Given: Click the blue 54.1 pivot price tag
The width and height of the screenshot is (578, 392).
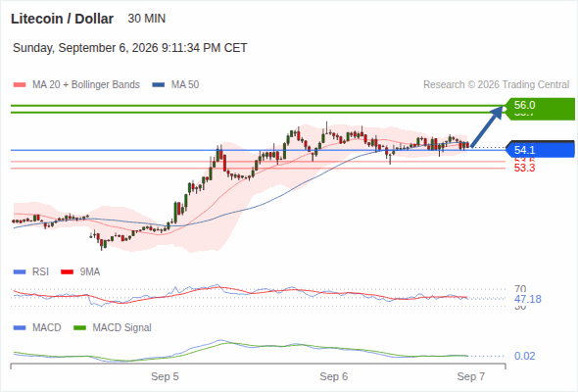Looking at the screenshot, I should (x=541, y=150).
